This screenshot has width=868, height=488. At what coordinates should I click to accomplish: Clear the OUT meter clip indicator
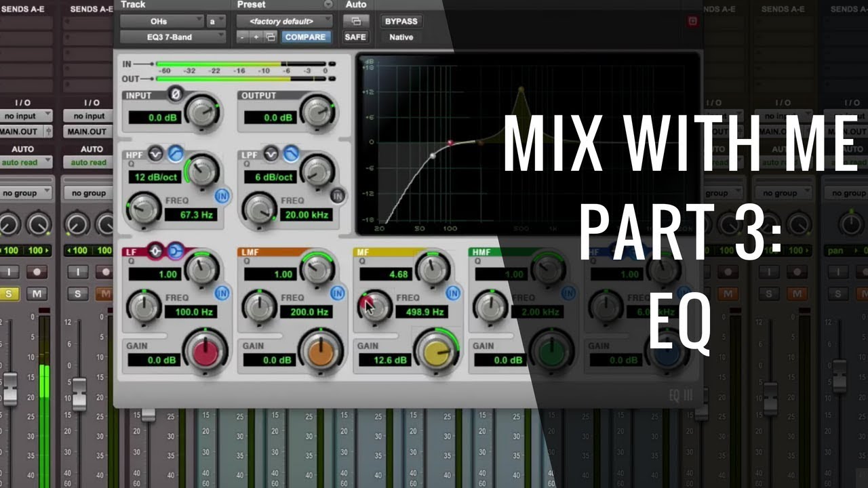332,79
